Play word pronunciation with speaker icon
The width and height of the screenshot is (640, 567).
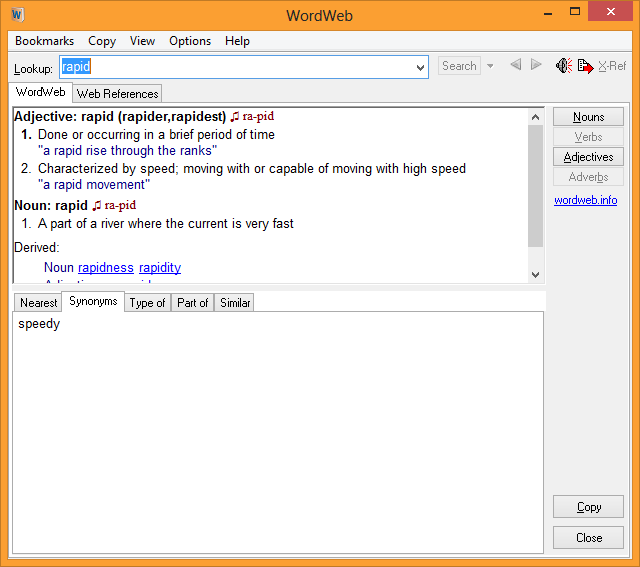click(564, 65)
